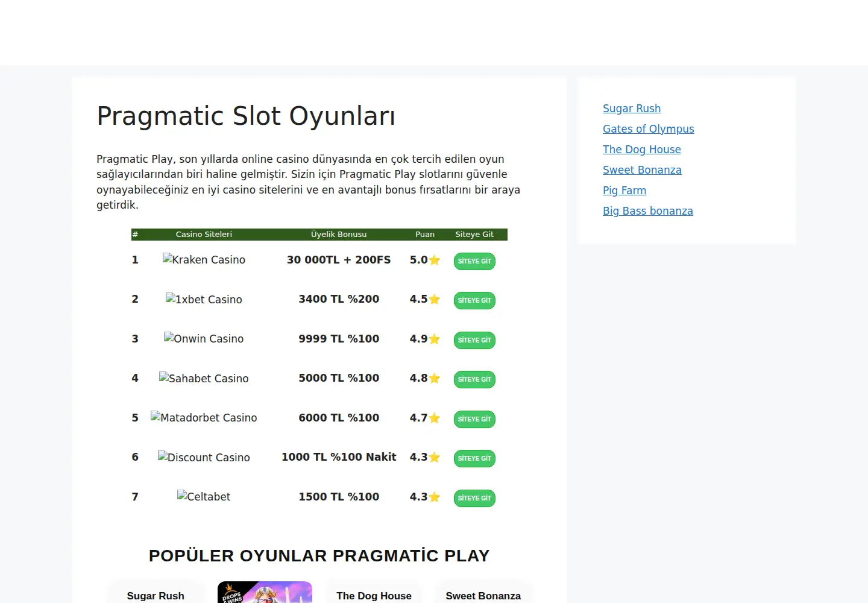
Task: Click the Sahabet Casino logo image
Action: tap(204, 378)
